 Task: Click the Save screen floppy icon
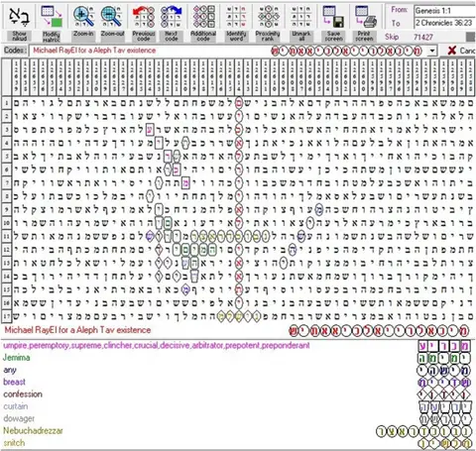[x=333, y=17]
